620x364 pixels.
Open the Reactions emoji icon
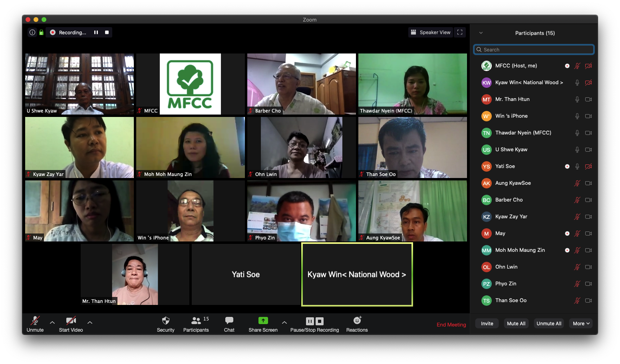pos(357,320)
